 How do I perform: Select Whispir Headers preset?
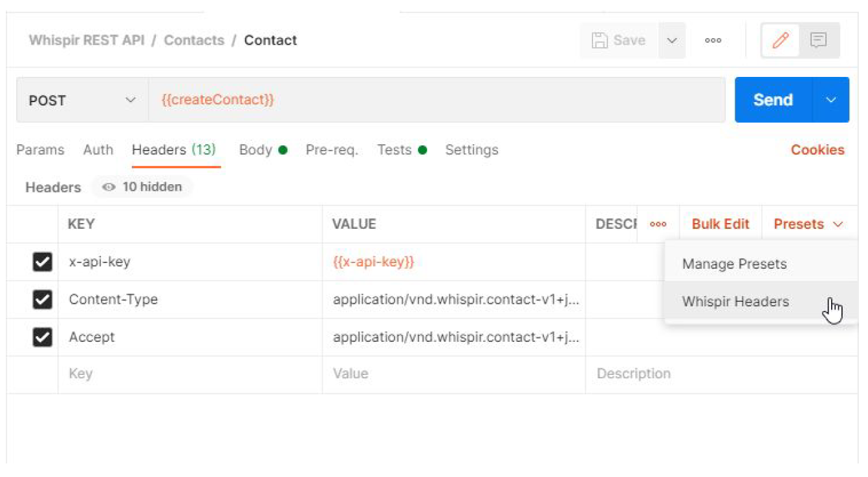pyautogui.click(x=735, y=301)
